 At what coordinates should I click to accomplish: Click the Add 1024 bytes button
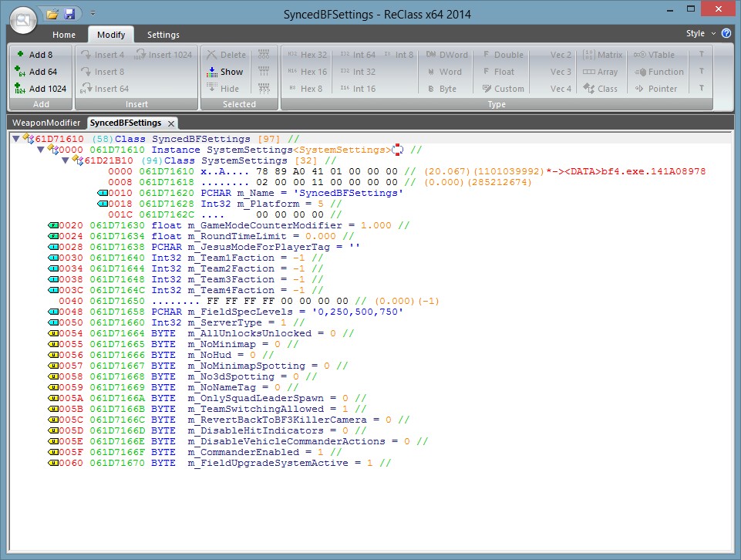41,89
